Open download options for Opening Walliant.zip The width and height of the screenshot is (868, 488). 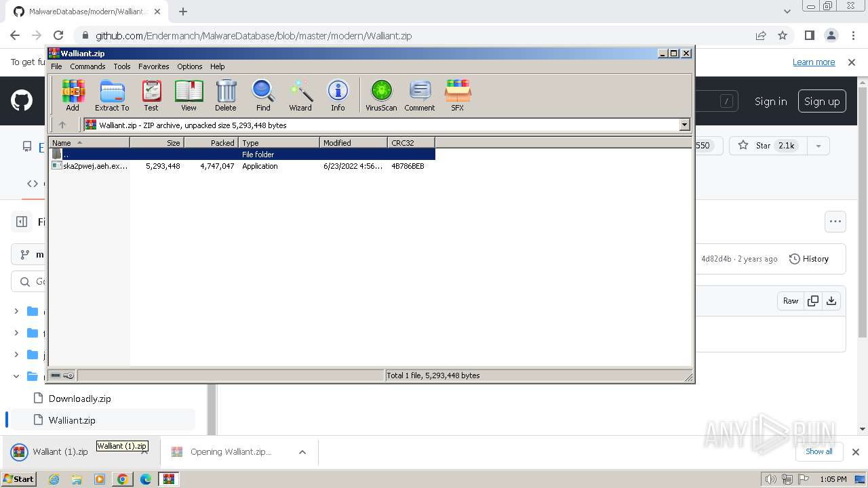tap(302, 452)
